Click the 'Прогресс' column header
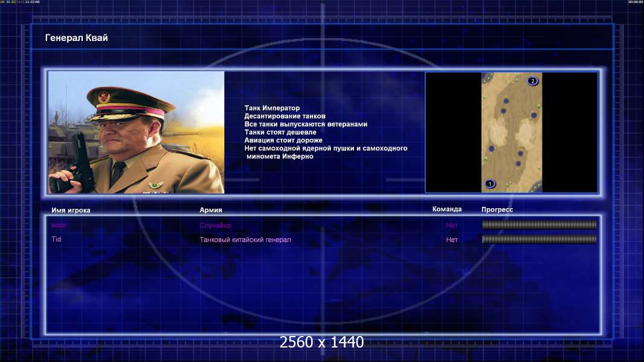Viewport: 644px width, 362px height. point(497,209)
